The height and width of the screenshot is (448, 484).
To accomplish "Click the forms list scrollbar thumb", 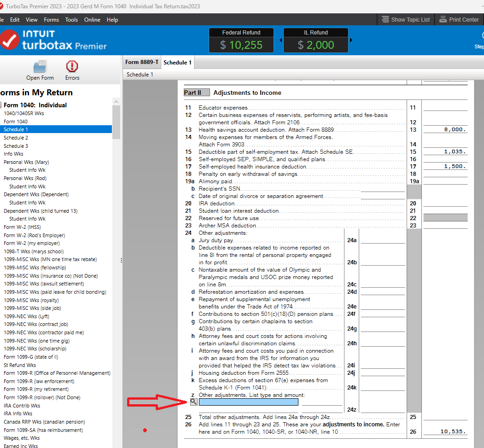I will click(x=116, y=122).
